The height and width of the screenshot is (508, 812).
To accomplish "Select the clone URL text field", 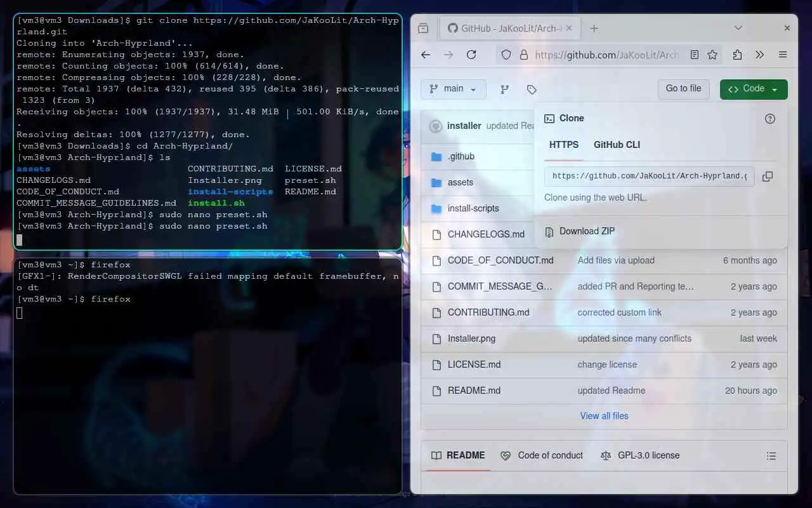I will pos(650,176).
